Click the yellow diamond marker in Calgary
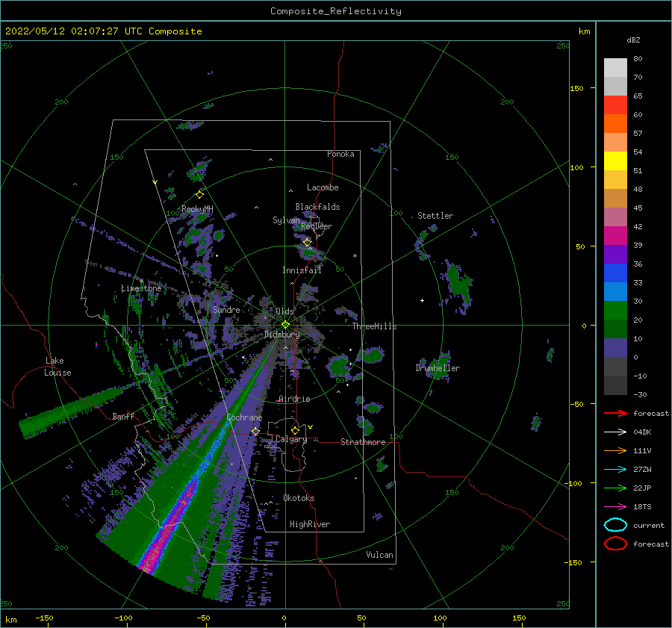This screenshot has height=628, width=672. [x=295, y=430]
